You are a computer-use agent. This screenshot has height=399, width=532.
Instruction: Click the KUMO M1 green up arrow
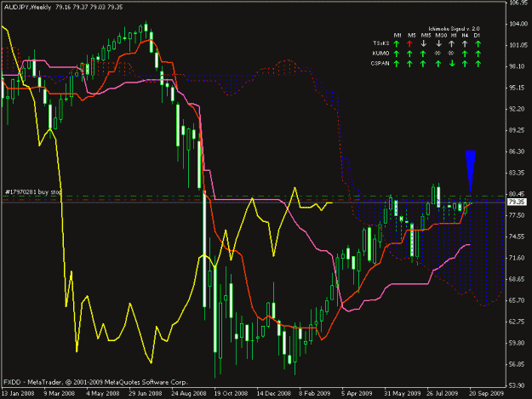396,54
